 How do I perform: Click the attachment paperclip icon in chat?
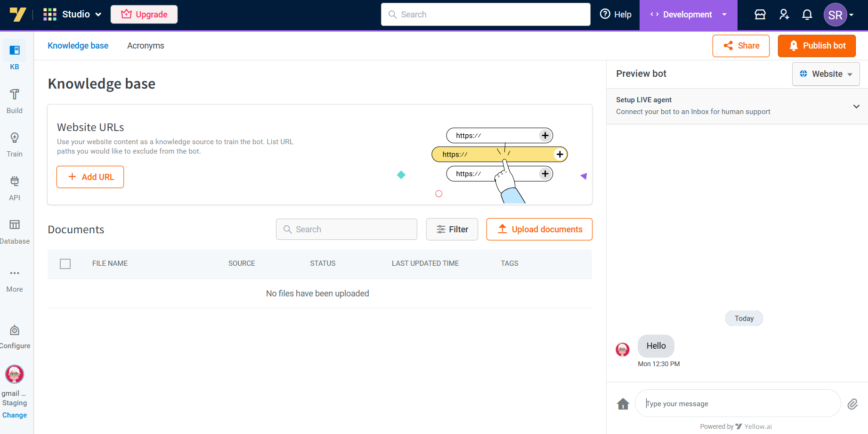pos(852,404)
